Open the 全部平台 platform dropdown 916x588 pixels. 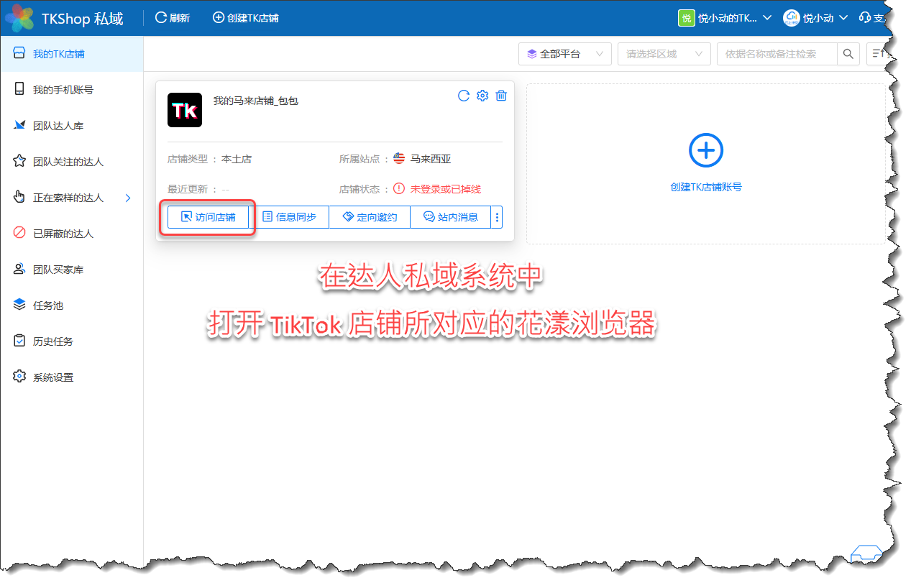pos(565,54)
